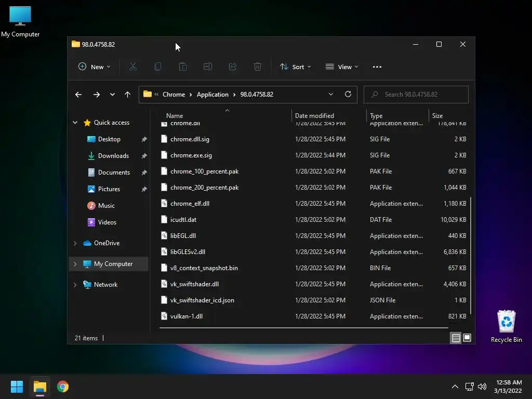Open the See more three-dots menu
532x399 pixels.
(377, 67)
